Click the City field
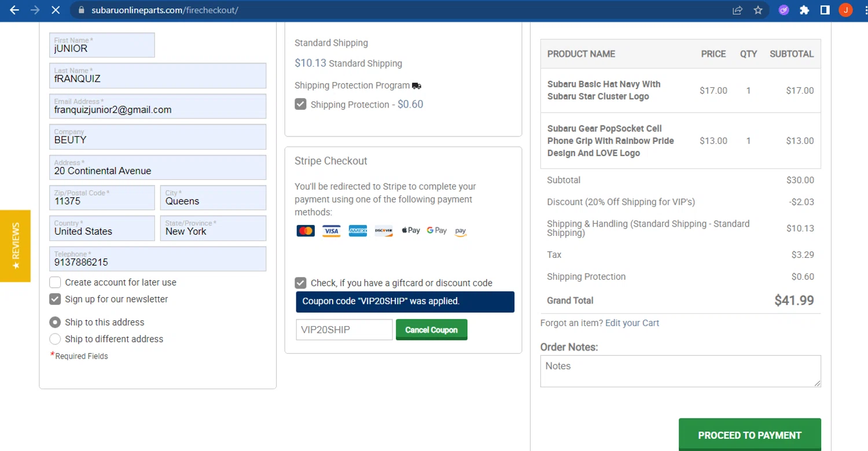This screenshot has width=868, height=451. click(x=213, y=198)
